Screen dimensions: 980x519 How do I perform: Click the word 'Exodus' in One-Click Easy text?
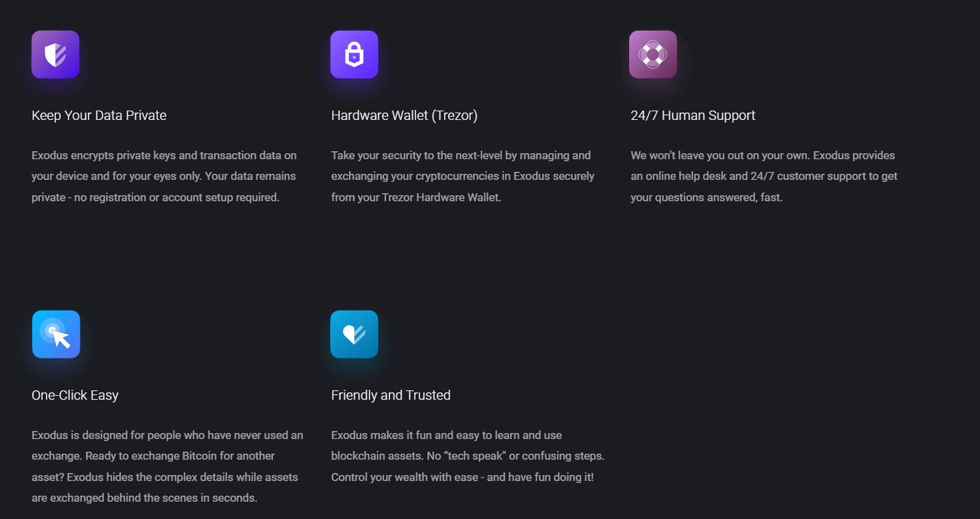click(46, 435)
